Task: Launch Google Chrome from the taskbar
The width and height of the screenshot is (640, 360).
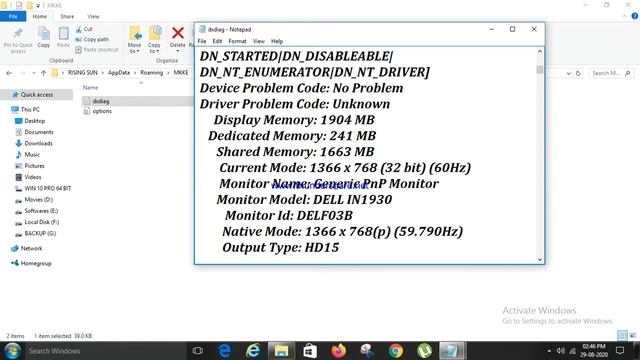Action: coord(396,351)
